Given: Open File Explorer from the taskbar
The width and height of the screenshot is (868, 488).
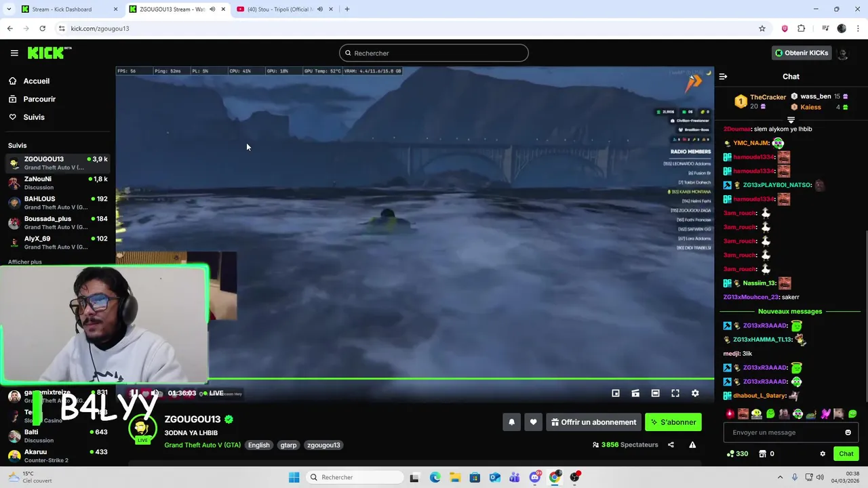Looking at the screenshot, I should pyautogui.click(x=455, y=477).
